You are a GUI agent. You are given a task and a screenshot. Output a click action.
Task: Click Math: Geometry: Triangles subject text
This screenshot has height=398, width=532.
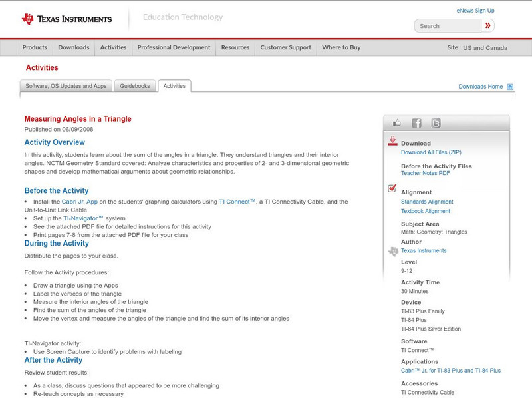tap(434, 232)
